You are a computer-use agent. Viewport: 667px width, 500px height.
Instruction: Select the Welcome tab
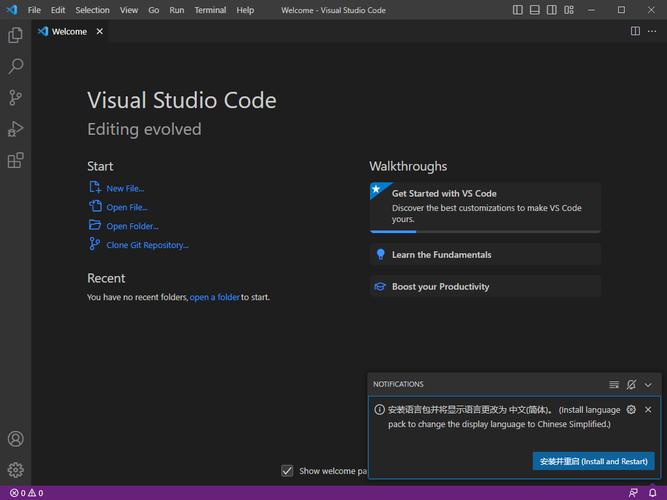coord(70,31)
